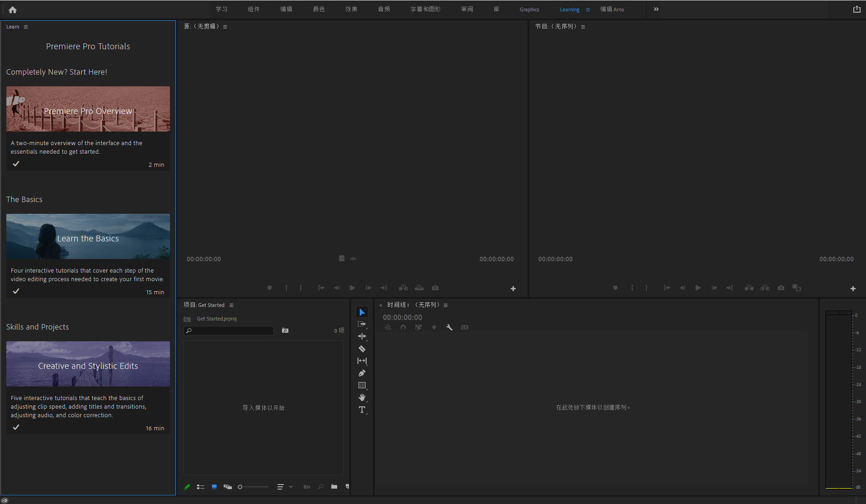Select the Ripple Edit tool

[362, 336]
